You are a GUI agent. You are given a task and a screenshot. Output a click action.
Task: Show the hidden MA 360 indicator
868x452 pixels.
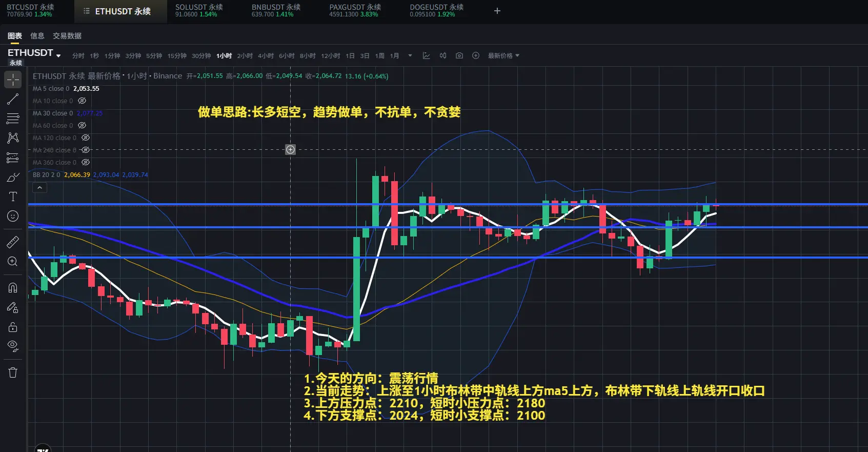point(86,163)
